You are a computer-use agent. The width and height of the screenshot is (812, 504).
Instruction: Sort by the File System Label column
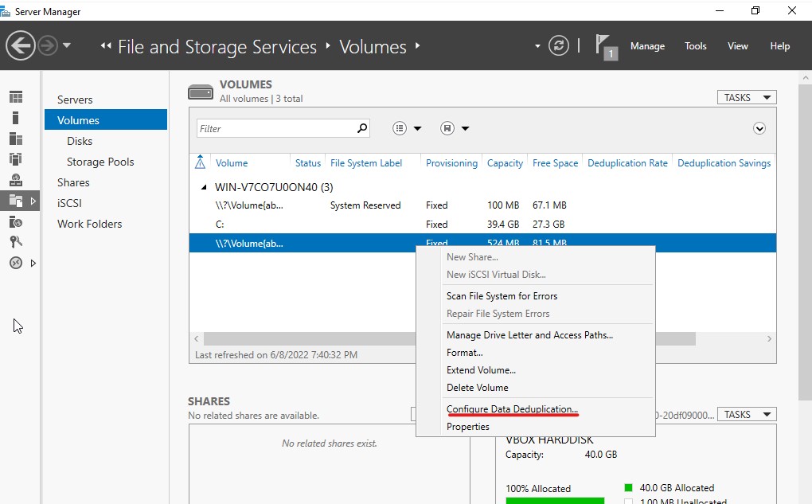click(365, 163)
